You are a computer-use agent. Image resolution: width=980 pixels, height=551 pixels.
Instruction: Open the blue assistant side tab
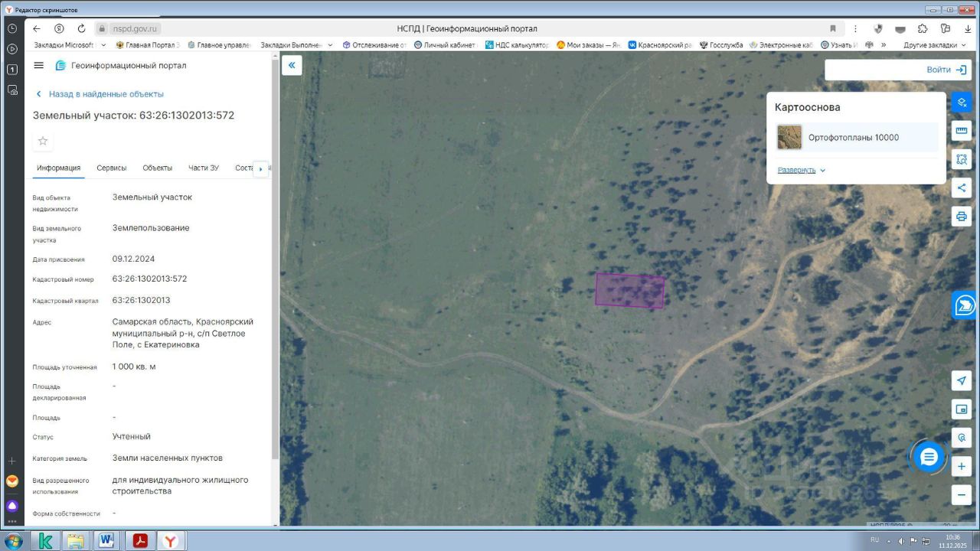point(965,305)
